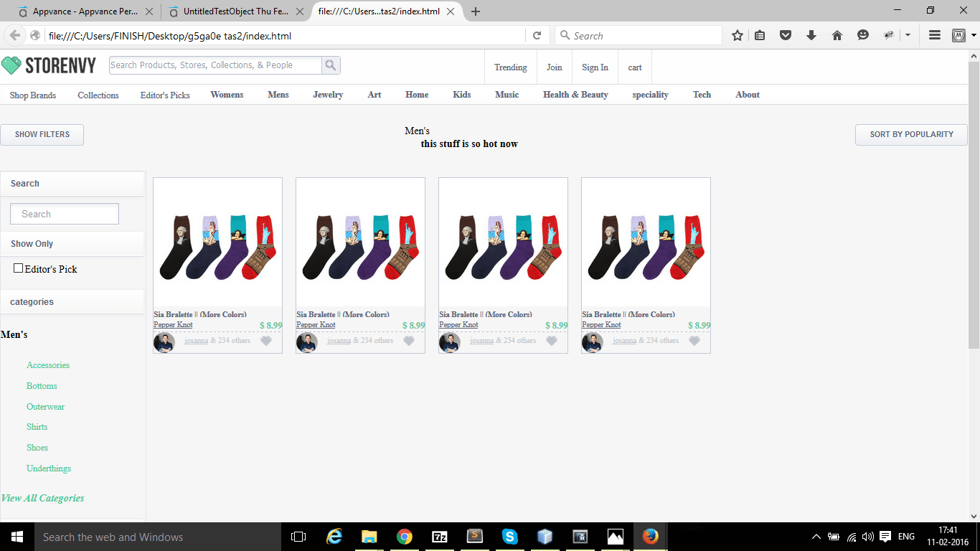The width and height of the screenshot is (980, 551).
Task: Click the Editor's Picks nav item
Action: click(165, 95)
